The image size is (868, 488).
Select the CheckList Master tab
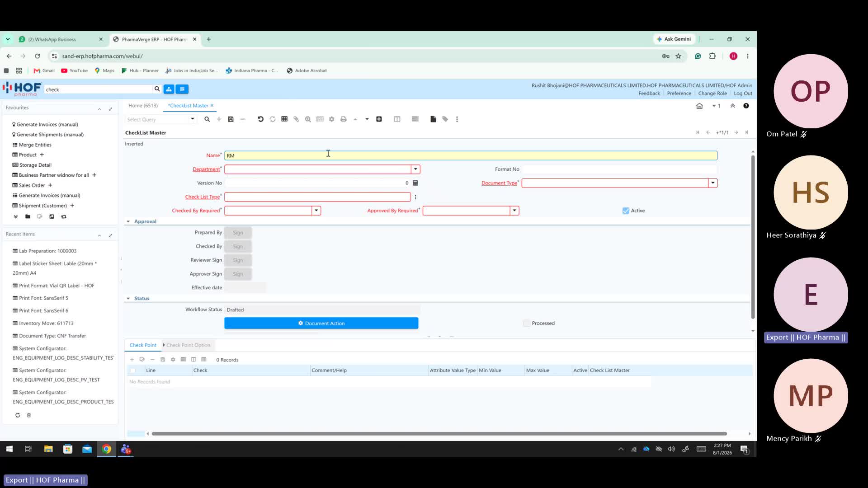tap(188, 106)
